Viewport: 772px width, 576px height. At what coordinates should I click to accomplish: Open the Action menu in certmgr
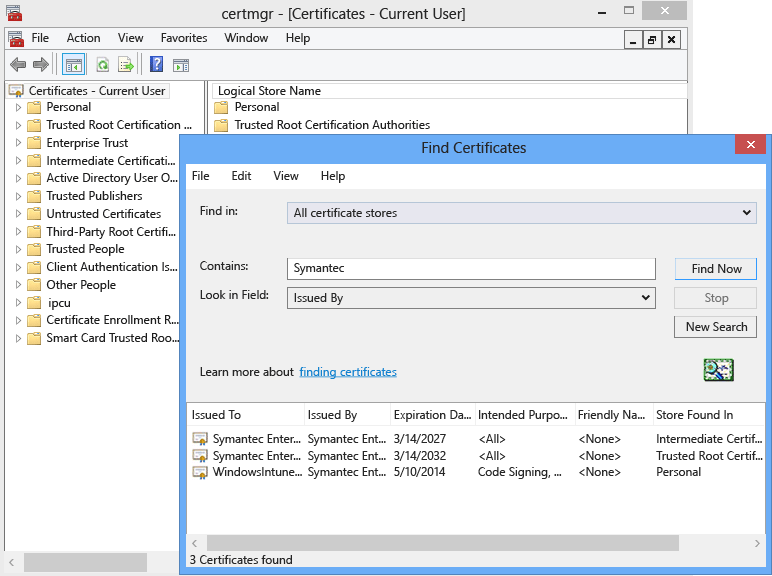pos(83,38)
